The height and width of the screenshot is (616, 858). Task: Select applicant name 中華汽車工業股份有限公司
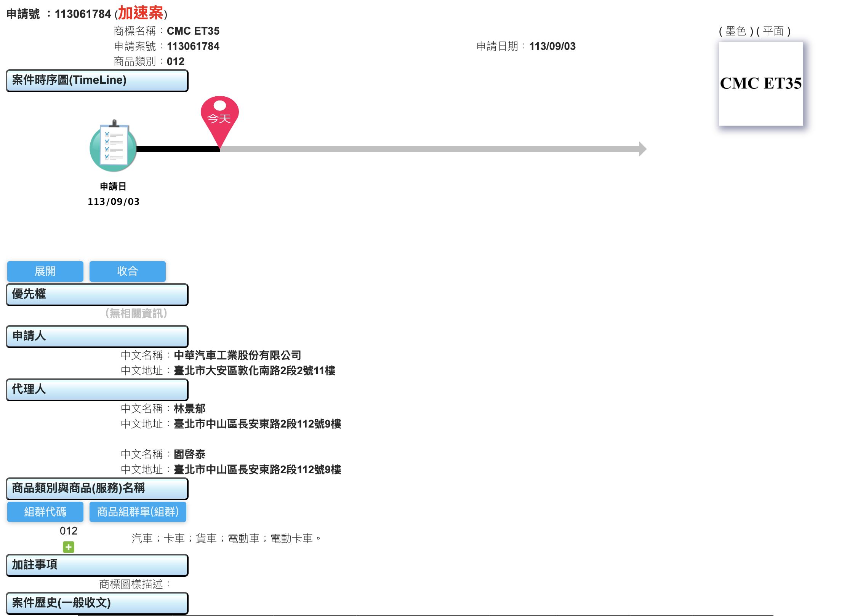coord(237,355)
